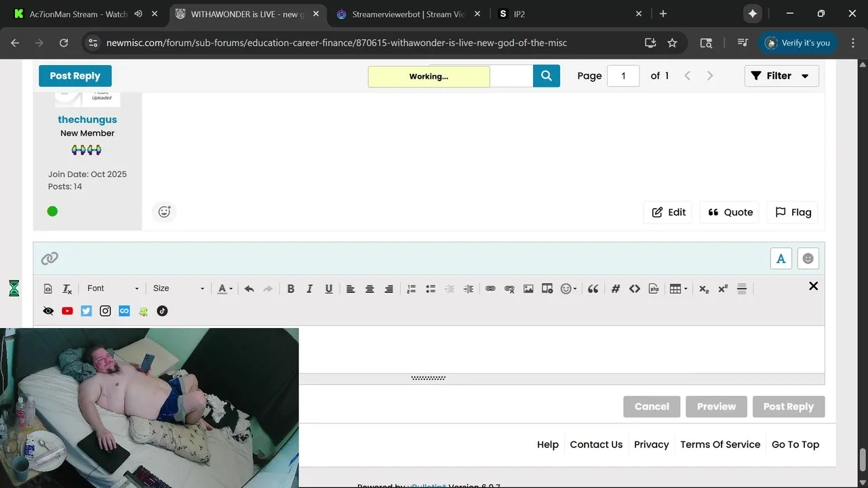Viewport: 868px width, 488px height.
Task: Click the Edit button on the post
Action: 668,212
